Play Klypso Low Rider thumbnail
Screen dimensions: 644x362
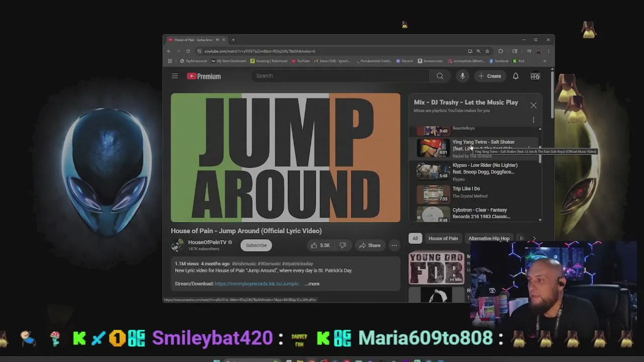(x=433, y=171)
